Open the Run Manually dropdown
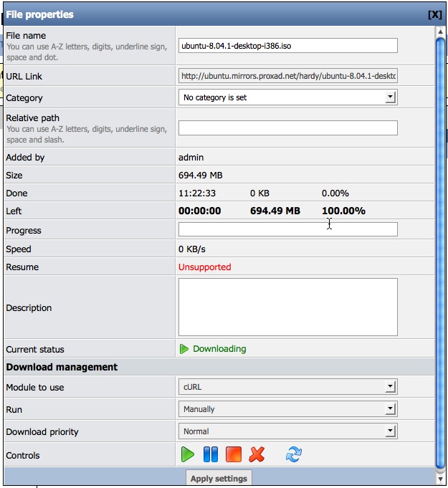Viewport: 448px width, 488px height. (287, 409)
